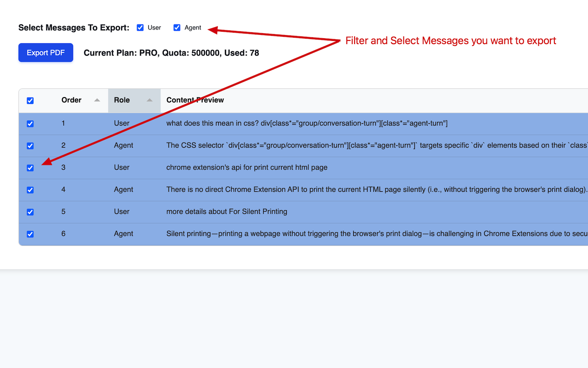
Task: Click the plan and quota status text
Action: click(x=171, y=53)
